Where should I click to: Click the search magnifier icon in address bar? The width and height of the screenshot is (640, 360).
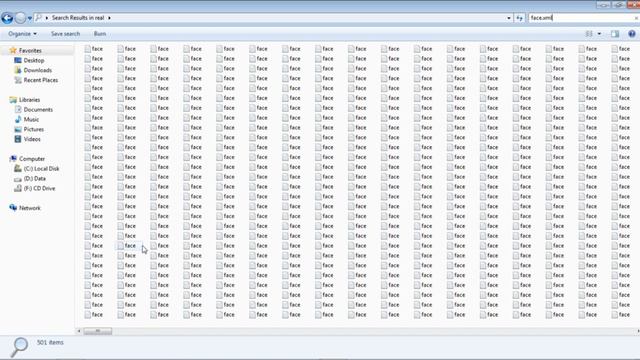pos(39,18)
